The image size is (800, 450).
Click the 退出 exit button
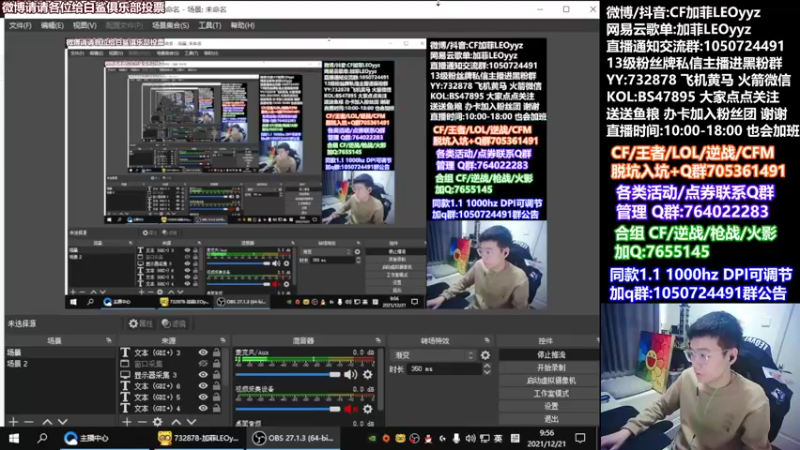point(551,419)
